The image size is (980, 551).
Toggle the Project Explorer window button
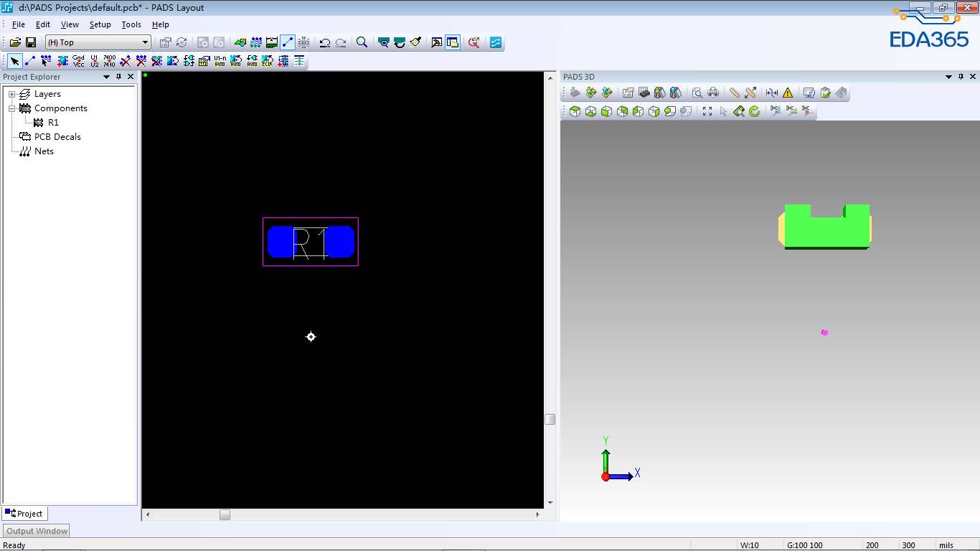click(x=453, y=42)
